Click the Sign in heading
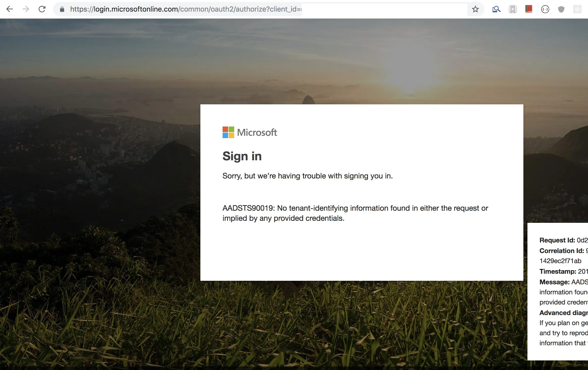The image size is (588, 370). [x=242, y=156]
